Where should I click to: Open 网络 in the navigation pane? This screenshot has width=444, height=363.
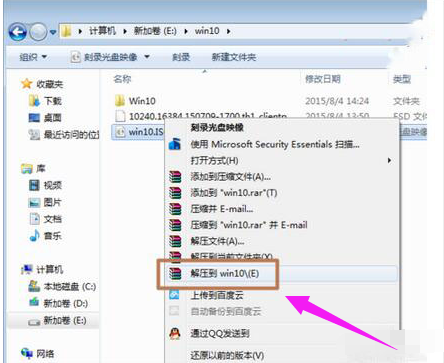pyautogui.click(x=38, y=354)
